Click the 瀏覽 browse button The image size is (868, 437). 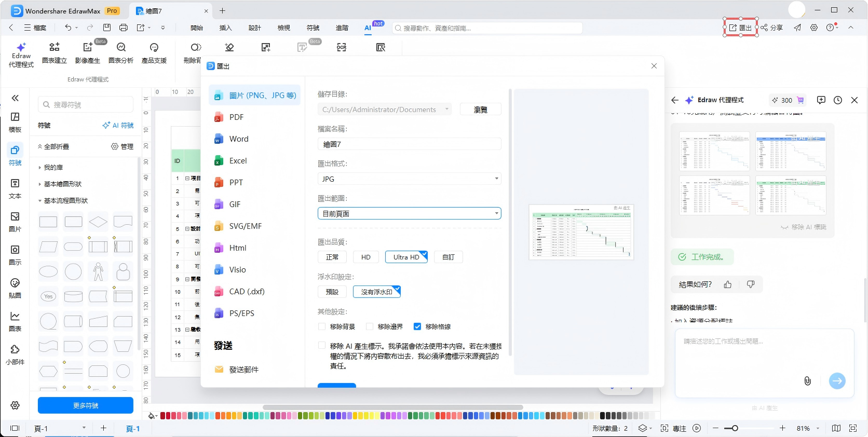click(x=481, y=110)
